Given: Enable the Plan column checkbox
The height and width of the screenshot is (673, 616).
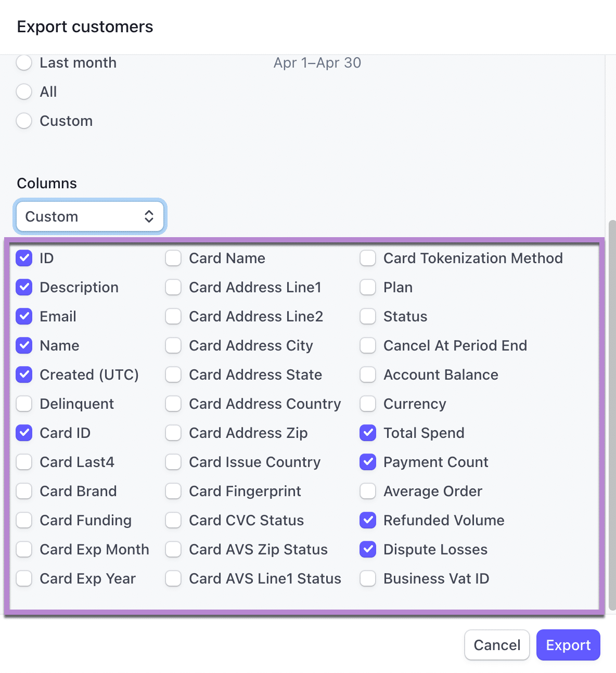Looking at the screenshot, I should pos(368,288).
